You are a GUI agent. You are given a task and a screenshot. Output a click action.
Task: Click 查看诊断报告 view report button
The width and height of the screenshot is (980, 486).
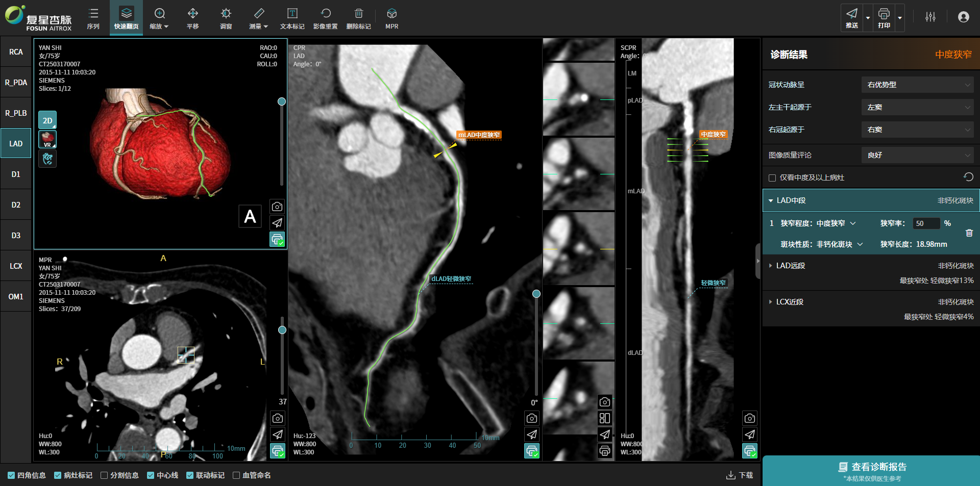tap(871, 471)
